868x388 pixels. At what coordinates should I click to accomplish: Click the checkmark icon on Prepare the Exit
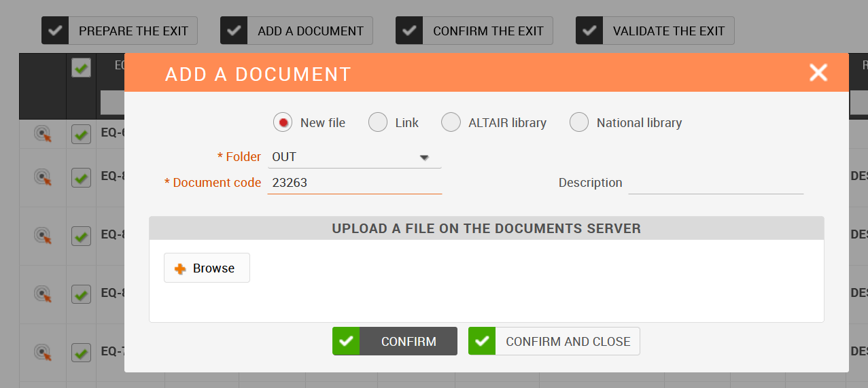55,31
